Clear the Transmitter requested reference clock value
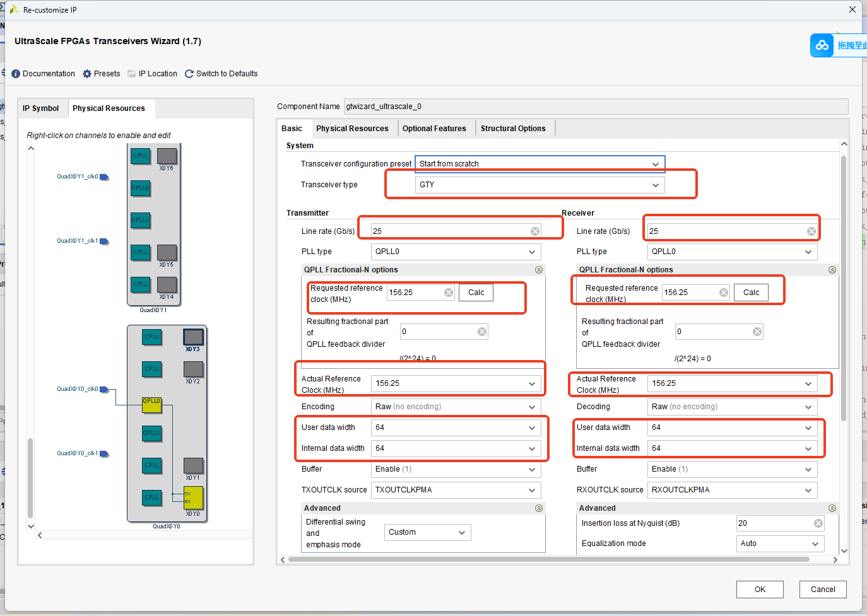867x616 pixels. click(449, 293)
